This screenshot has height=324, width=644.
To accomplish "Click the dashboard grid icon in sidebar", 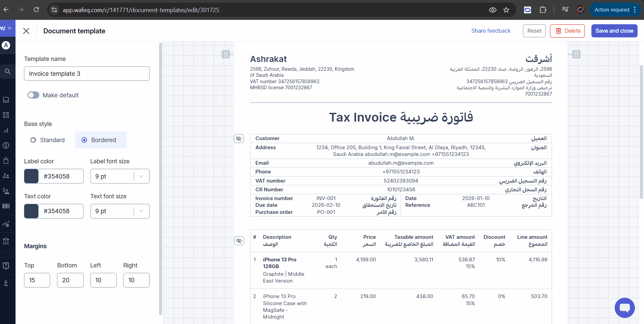I will [6, 115].
